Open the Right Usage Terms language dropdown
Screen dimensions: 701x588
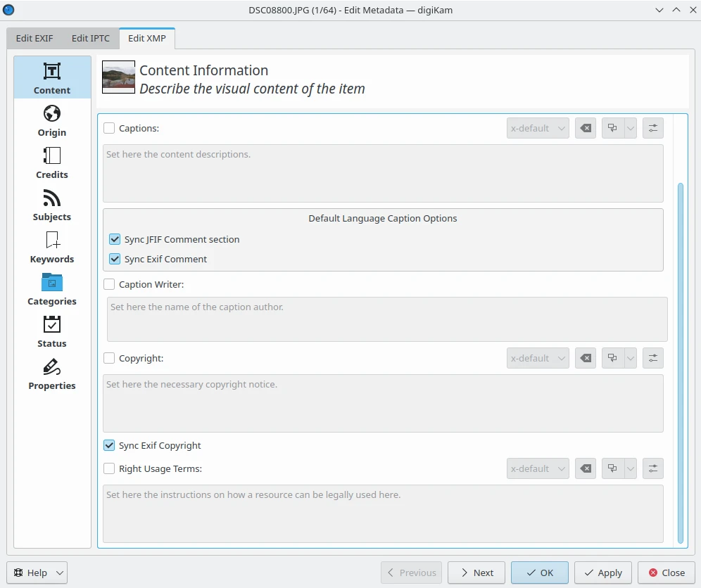coord(538,468)
